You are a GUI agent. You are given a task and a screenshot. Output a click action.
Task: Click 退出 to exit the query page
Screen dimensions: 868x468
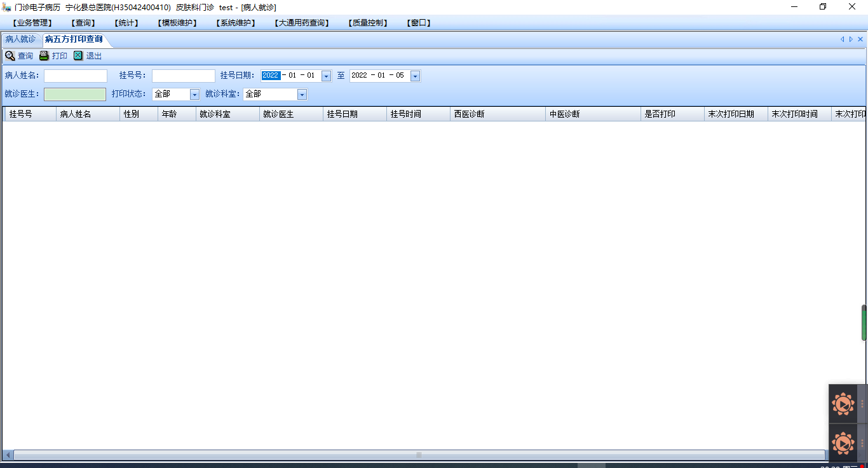(88, 56)
